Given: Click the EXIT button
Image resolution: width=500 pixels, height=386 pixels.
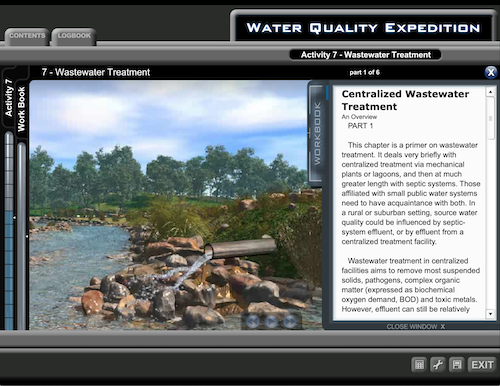Looking at the screenshot, I should 482,365.
